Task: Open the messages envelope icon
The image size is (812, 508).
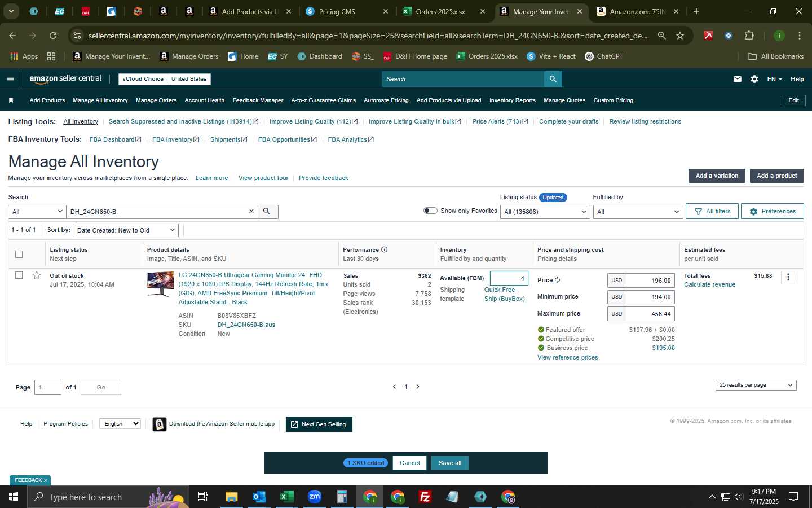Action: click(737, 79)
